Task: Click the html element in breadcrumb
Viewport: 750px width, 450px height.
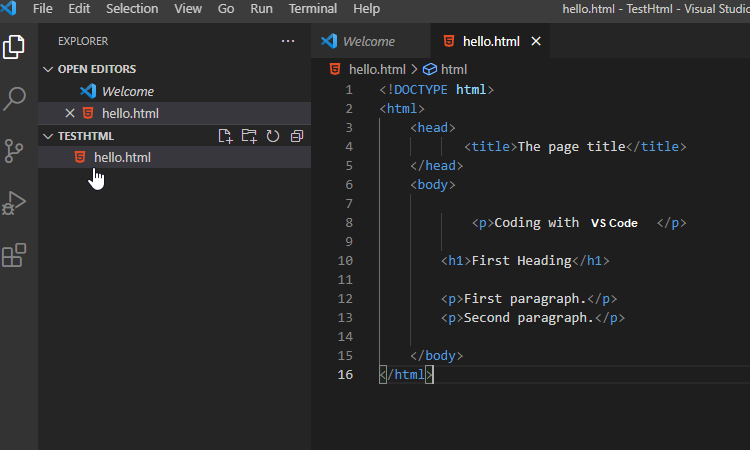Action: [x=453, y=70]
